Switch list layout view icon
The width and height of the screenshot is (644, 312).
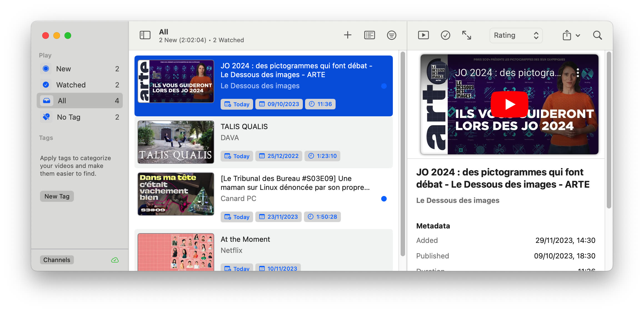pos(369,35)
